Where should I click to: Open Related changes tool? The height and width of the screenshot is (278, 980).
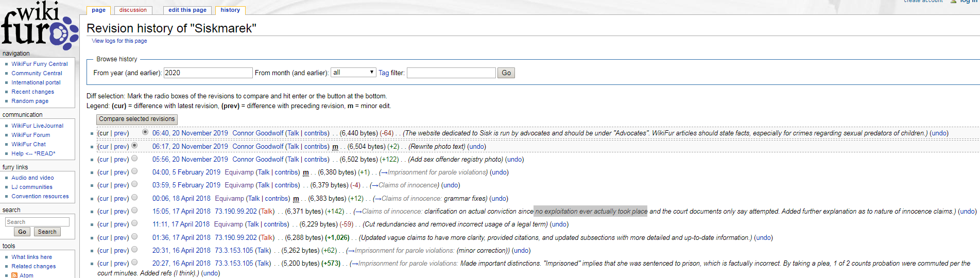pos(33,266)
